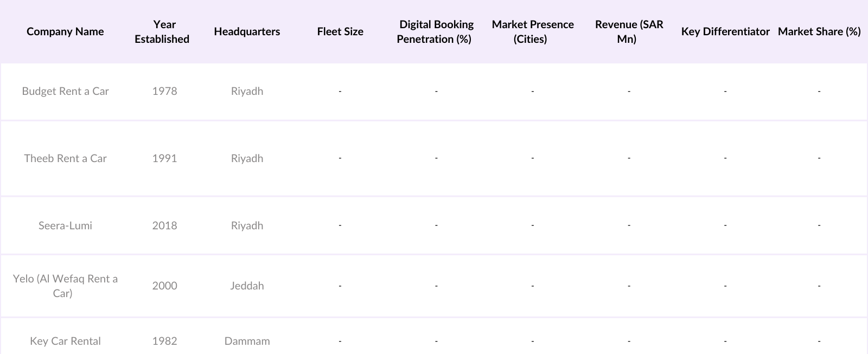Select the Yelo (Al Wefaq Rent a Car) cell
Viewport: 868px width, 354px height.
click(65, 286)
